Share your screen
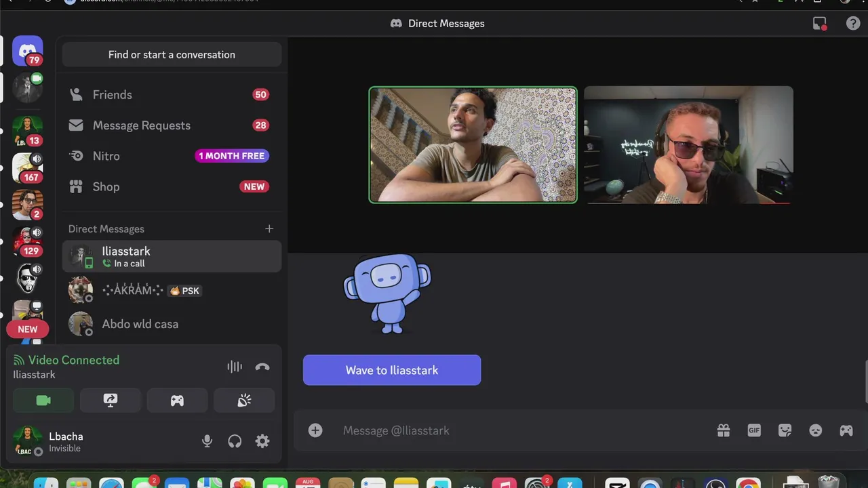This screenshot has height=488, width=868. 111,401
